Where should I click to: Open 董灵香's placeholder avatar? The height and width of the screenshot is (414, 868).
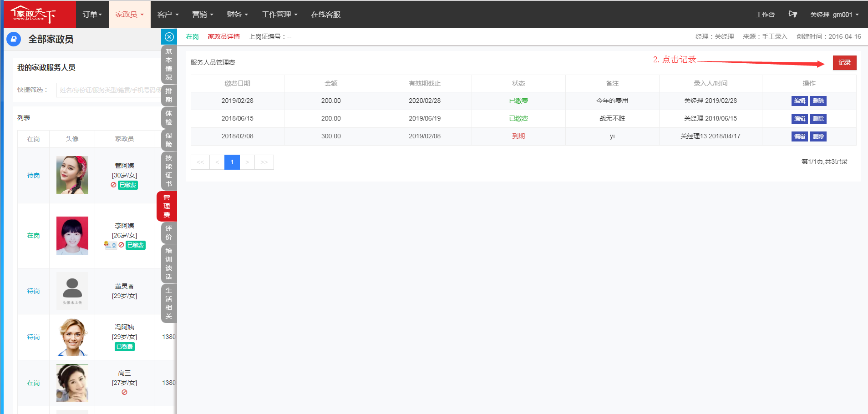click(x=72, y=291)
